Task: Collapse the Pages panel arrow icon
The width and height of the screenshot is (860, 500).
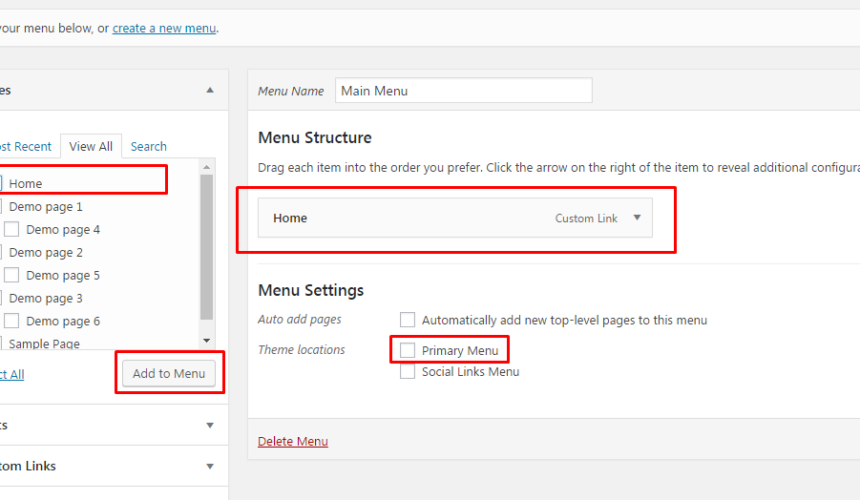Action: pyautogui.click(x=210, y=90)
